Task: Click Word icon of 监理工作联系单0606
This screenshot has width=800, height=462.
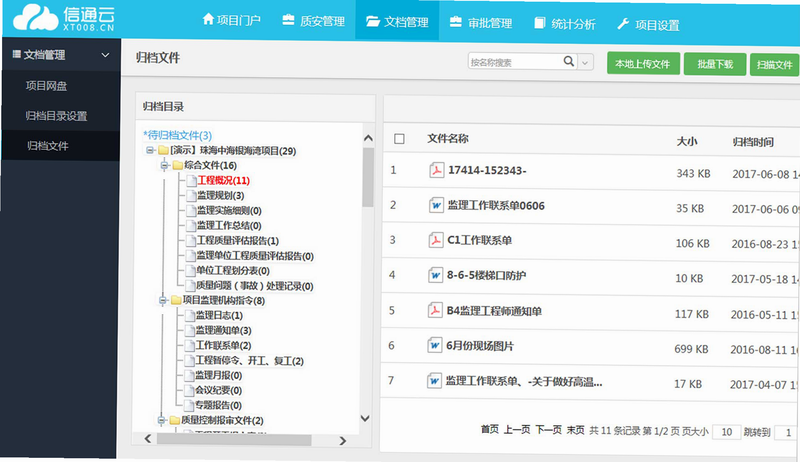Action: point(436,205)
